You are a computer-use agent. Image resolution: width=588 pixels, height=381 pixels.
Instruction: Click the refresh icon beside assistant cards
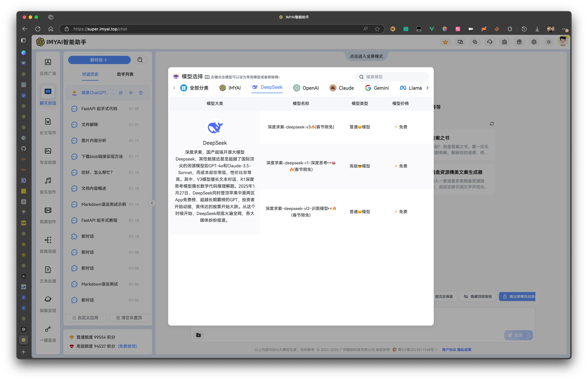[x=492, y=124]
